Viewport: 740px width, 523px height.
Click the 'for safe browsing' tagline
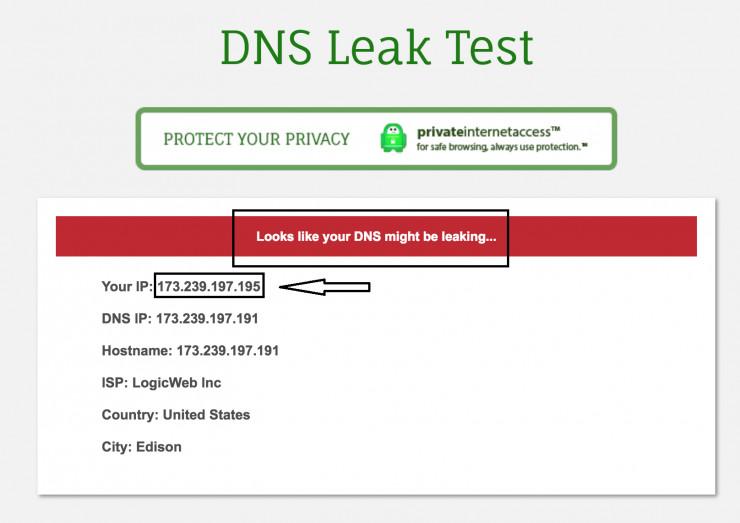click(x=501, y=147)
